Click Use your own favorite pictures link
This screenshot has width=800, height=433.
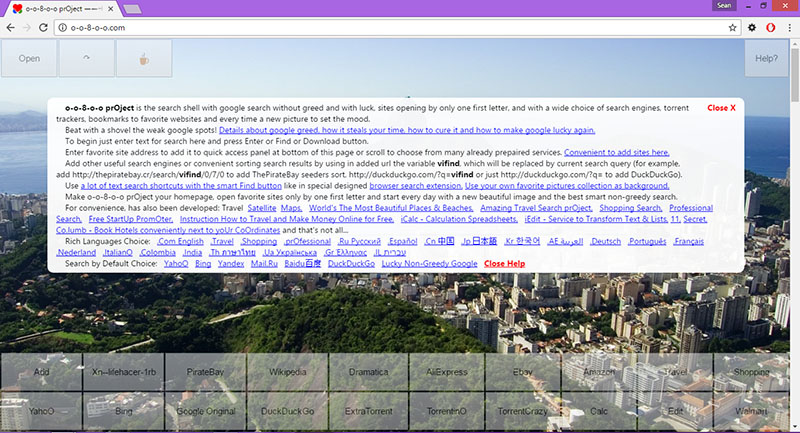(567, 186)
